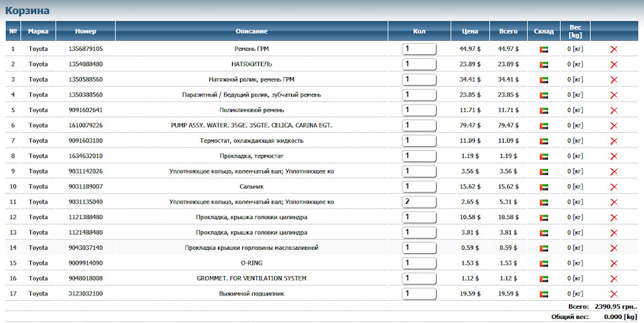The width and height of the screenshot is (644, 323).
Task: Delete the Сальник row
Action: tap(614, 187)
